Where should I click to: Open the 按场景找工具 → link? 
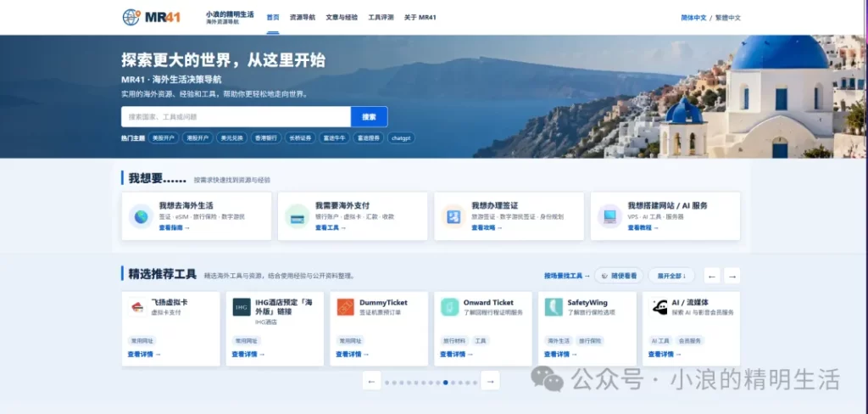pyautogui.click(x=567, y=276)
